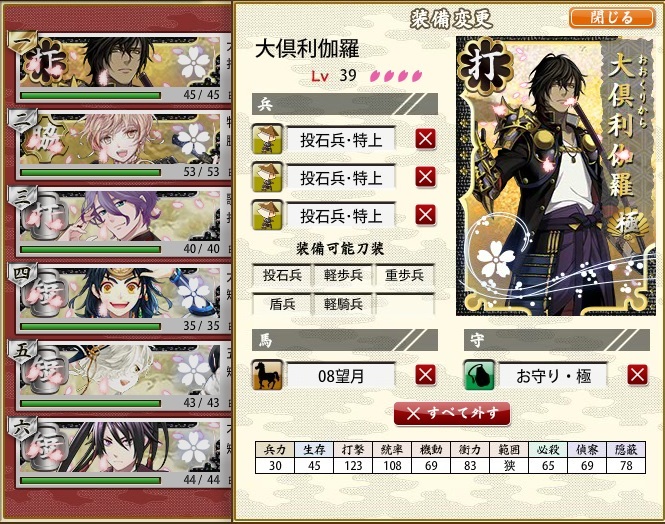Remove the second 投石兵·特上 troop slot

coord(425,176)
